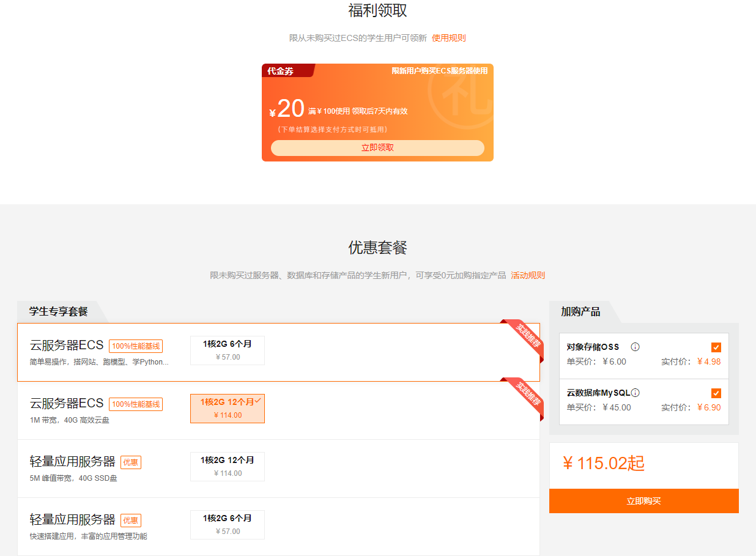This screenshot has width=756, height=556.
Task: Click 云服务器ECS title with 简单易操作 description
Action: (67, 346)
